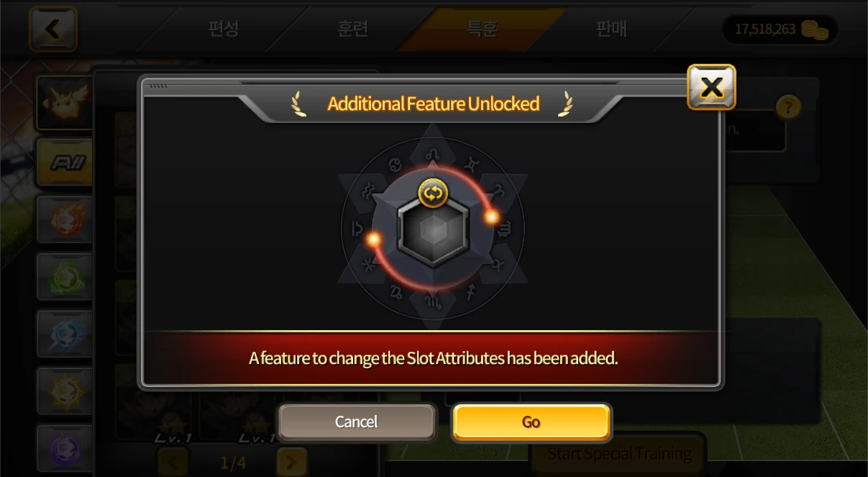Choose the blue attribute filter icon
868x477 pixels.
(x=65, y=335)
